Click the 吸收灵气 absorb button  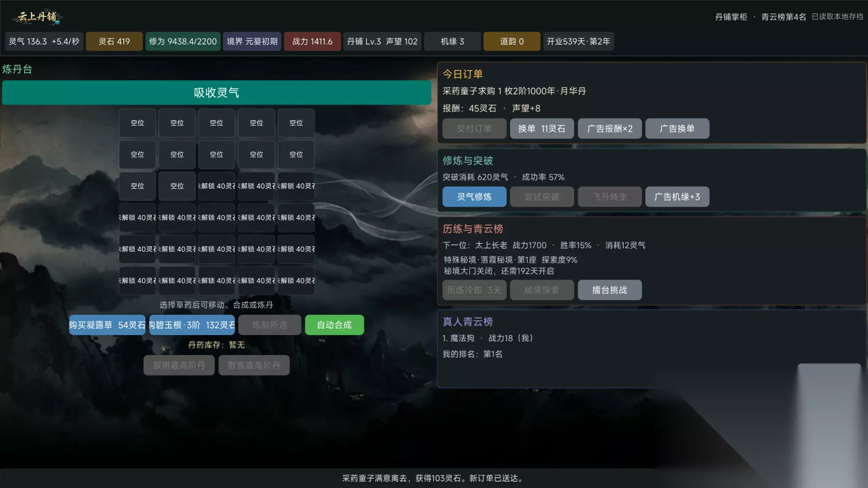point(217,92)
